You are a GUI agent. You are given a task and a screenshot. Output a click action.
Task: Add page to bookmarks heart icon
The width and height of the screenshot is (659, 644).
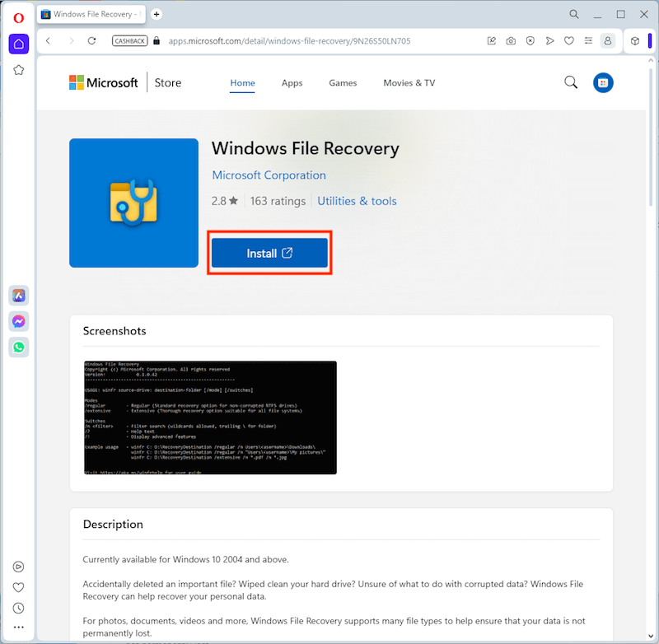pyautogui.click(x=568, y=40)
